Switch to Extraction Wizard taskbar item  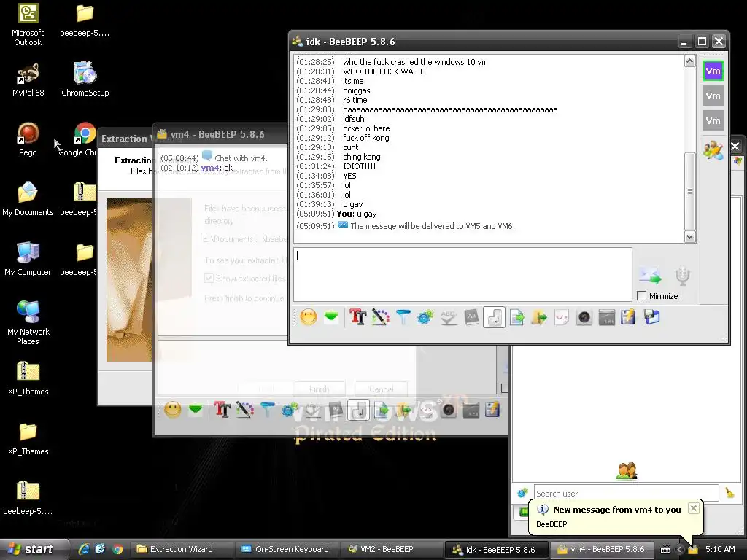pos(181,549)
